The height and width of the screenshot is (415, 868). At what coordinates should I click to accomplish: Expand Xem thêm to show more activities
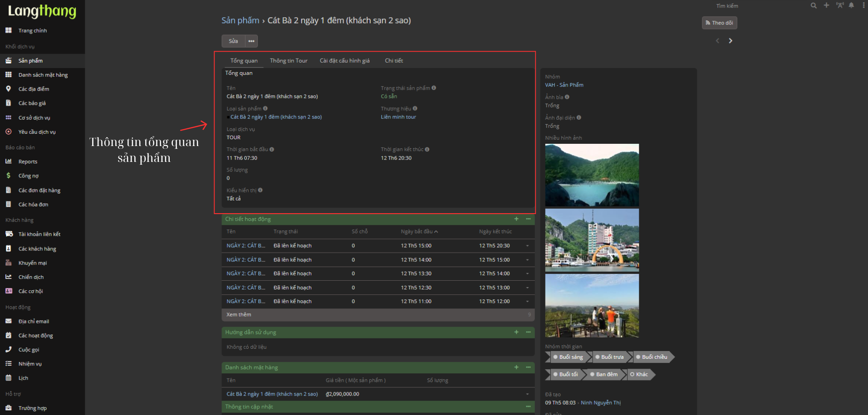click(239, 315)
